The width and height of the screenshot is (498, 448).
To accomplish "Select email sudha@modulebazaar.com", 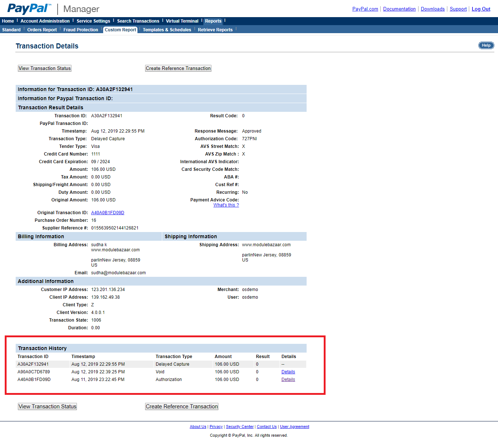I will (118, 273).
